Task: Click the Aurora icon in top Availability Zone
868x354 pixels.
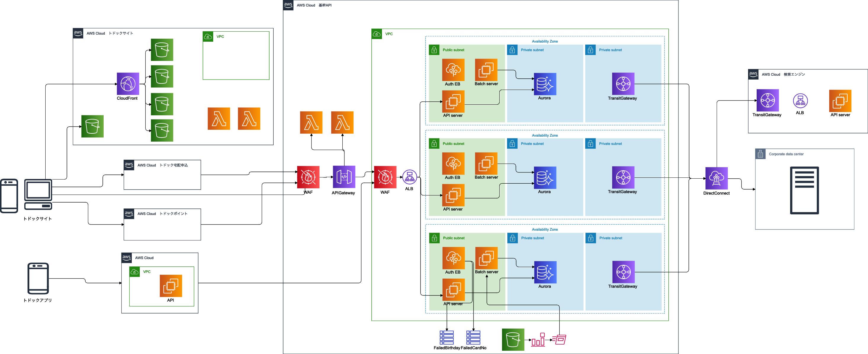Action: click(545, 84)
